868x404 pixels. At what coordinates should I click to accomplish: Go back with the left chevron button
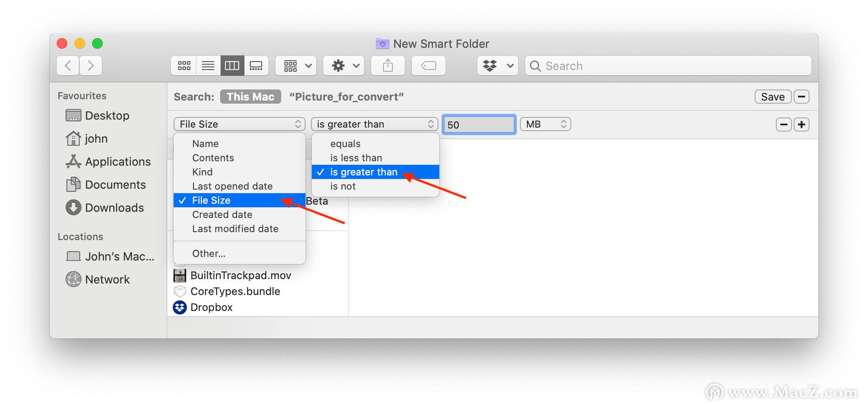[68, 66]
